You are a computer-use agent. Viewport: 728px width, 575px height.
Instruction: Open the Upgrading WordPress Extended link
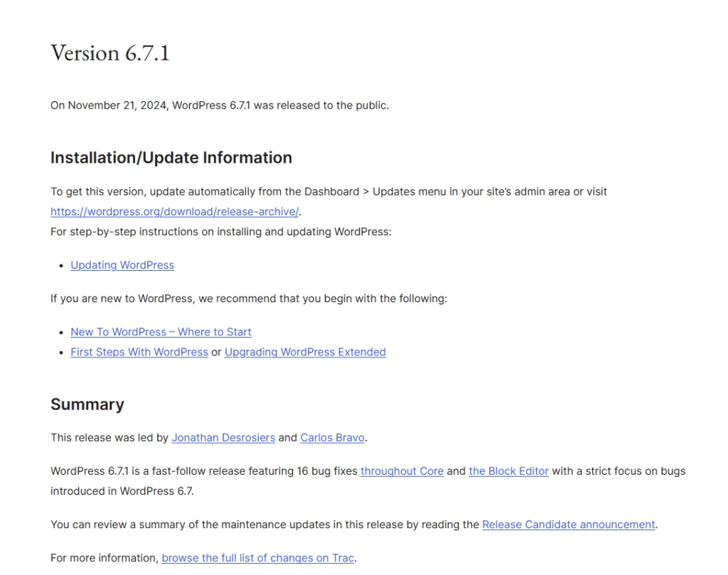305,352
